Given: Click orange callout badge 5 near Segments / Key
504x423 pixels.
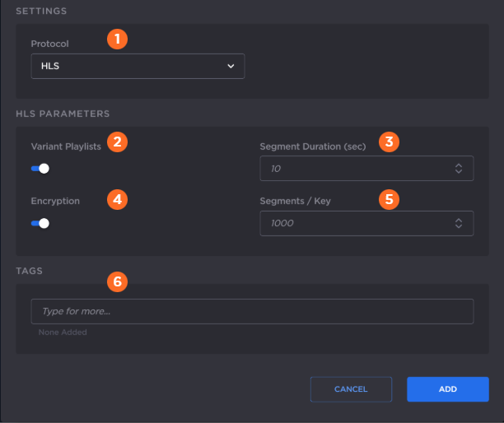Looking at the screenshot, I should [389, 198].
